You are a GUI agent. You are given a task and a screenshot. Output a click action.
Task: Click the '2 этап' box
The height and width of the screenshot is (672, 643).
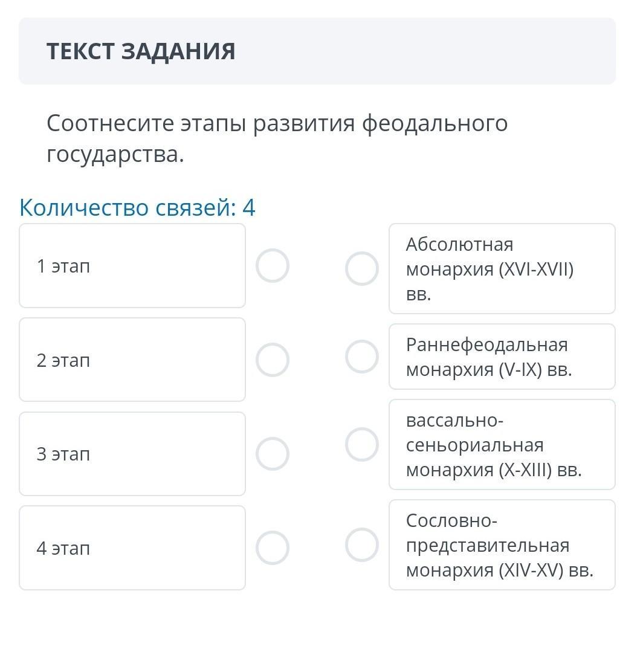coord(132,360)
